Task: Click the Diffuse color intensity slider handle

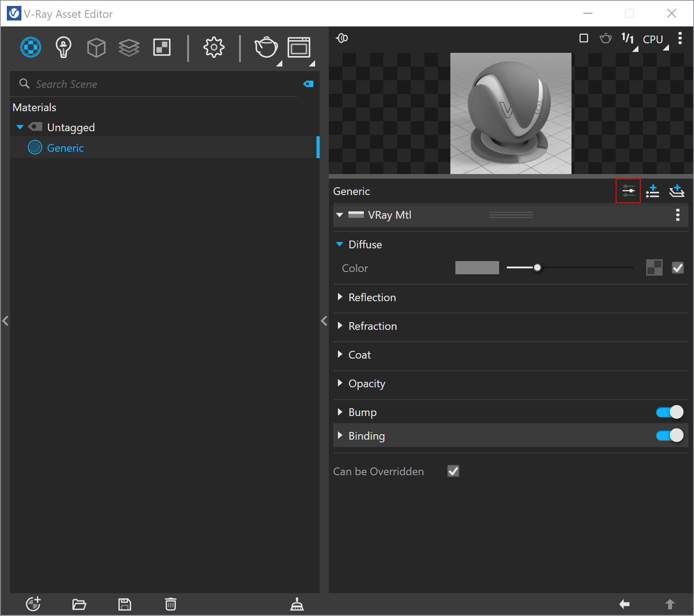Action: point(537,268)
